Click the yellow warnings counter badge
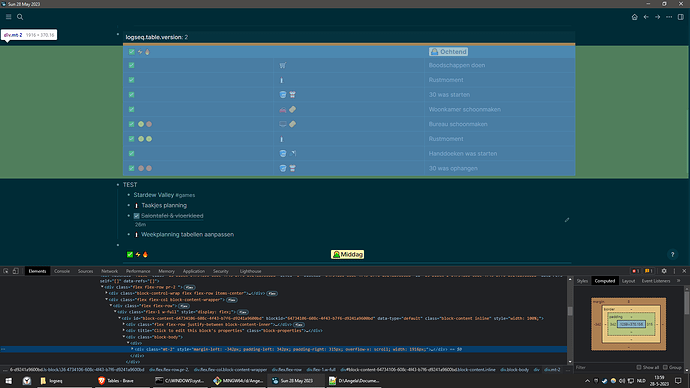Screen dimensions: 690x388 (x=648, y=271)
